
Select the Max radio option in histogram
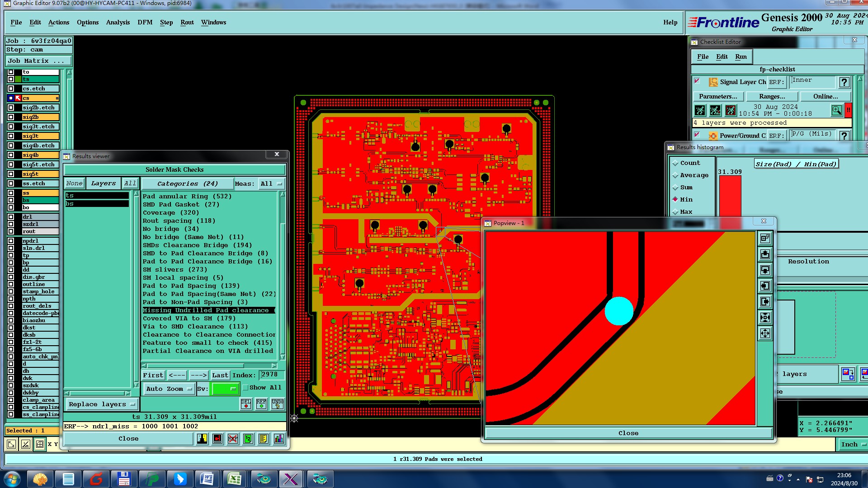pos(675,212)
